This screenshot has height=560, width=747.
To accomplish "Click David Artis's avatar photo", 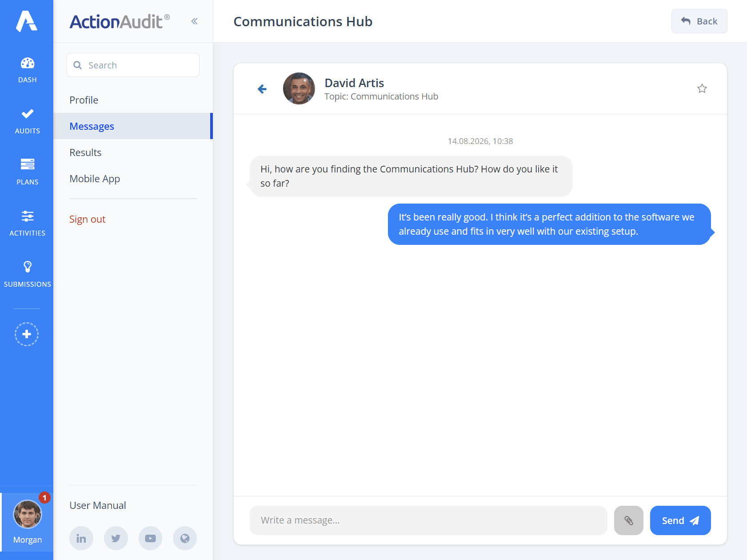I will point(299,88).
